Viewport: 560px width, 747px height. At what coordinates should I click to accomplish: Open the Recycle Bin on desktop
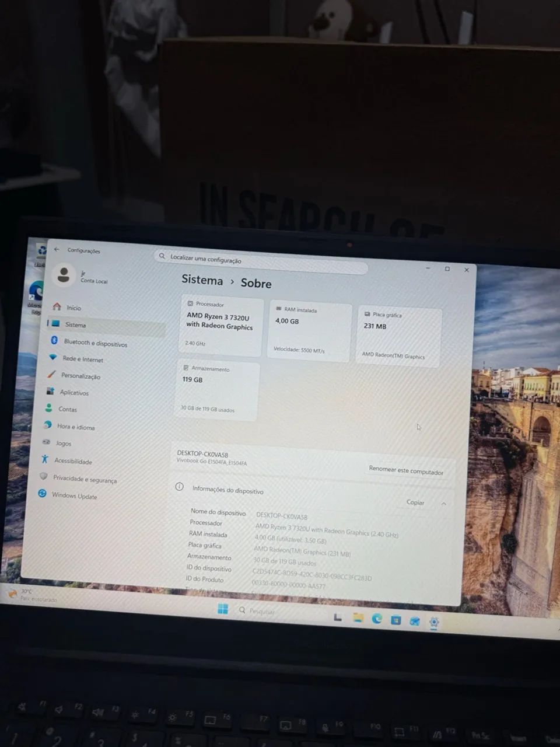41,254
